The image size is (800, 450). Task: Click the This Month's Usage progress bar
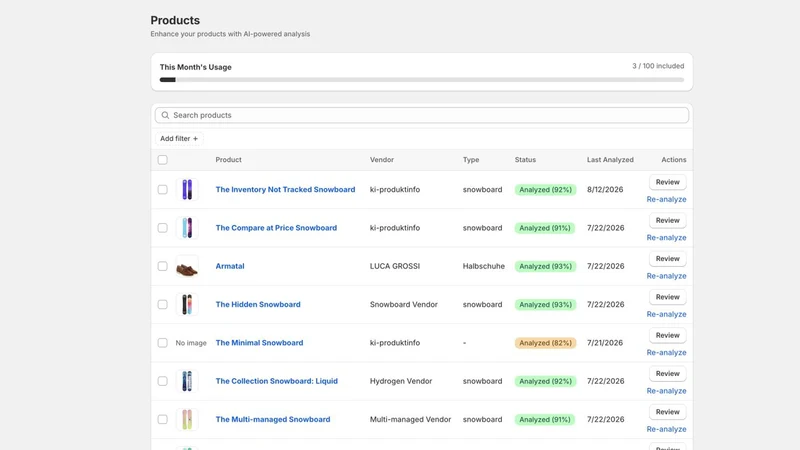tap(422, 80)
